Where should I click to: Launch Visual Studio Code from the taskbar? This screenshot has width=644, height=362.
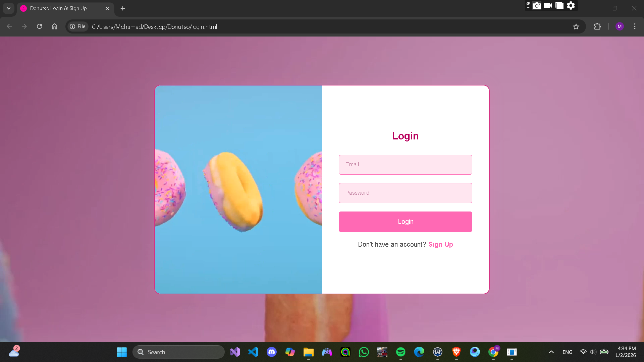tap(253, 352)
